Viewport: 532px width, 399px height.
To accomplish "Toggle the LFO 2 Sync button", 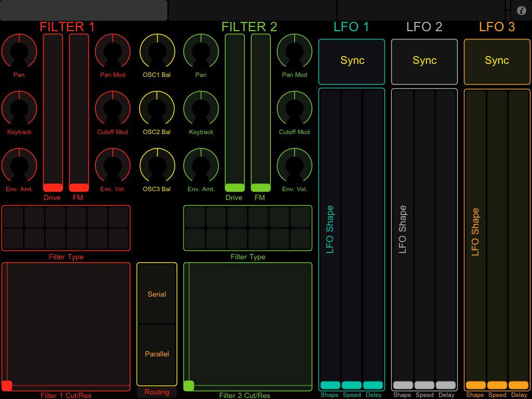I will [424, 61].
